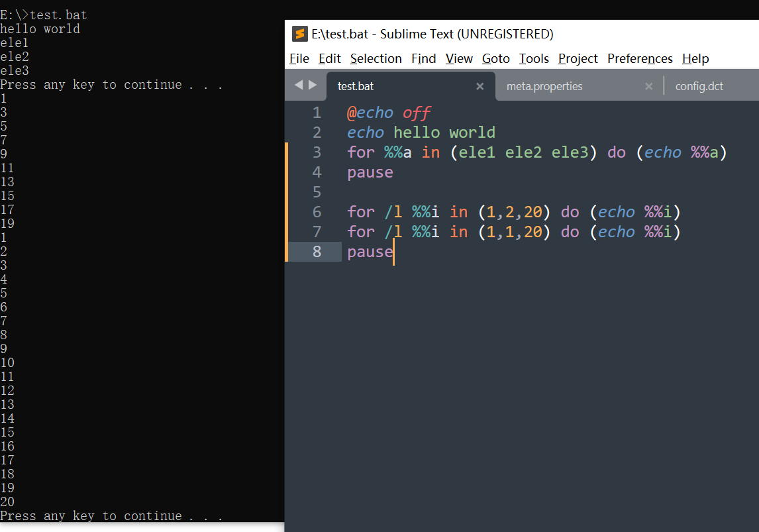This screenshot has width=759, height=532.
Task: Click the '@echo off' code line
Action: pos(389,113)
